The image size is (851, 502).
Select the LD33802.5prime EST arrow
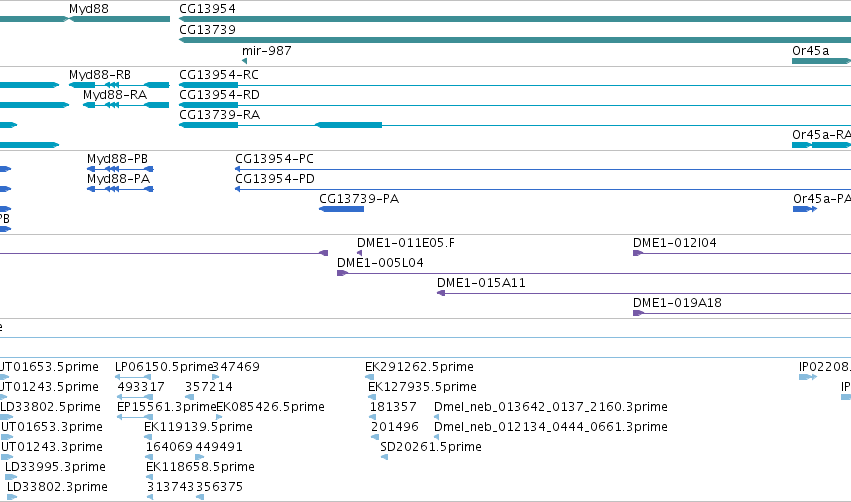tap(6, 417)
